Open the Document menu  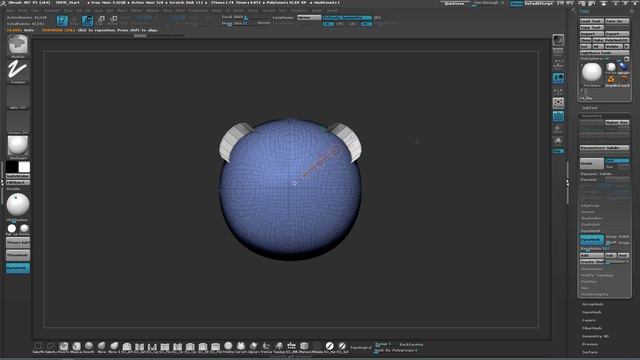click(x=52, y=11)
